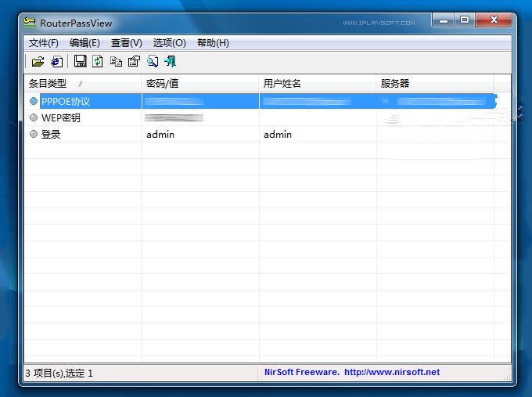Image resolution: width=532 pixels, height=397 pixels.
Task: Open Properties icon in toolbar
Action: coord(134,62)
